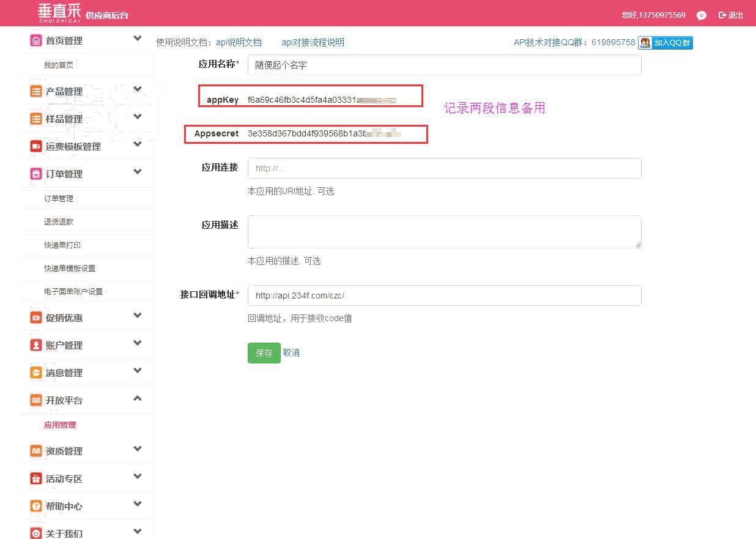Open 订单管理 submenu item
The height and width of the screenshot is (539, 756).
tap(59, 198)
